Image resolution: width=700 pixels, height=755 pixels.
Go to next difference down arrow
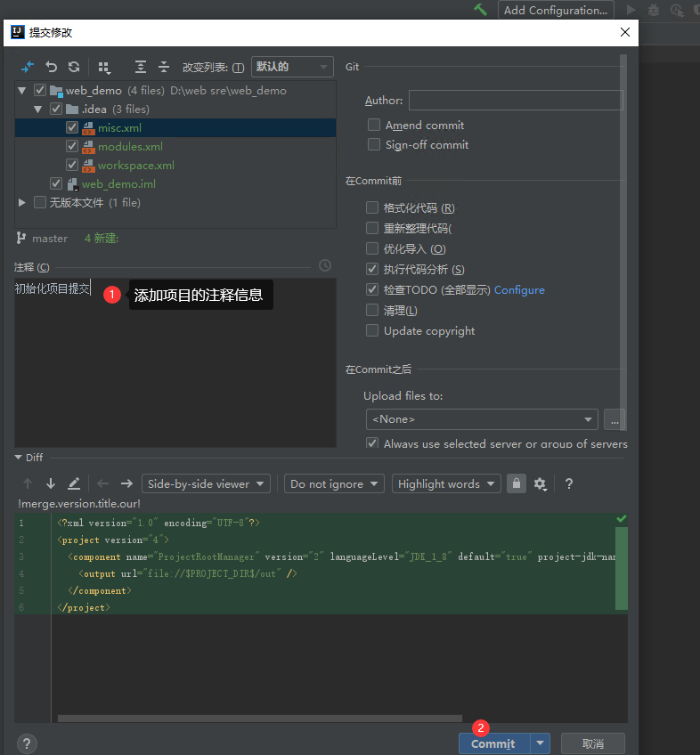[x=51, y=483]
